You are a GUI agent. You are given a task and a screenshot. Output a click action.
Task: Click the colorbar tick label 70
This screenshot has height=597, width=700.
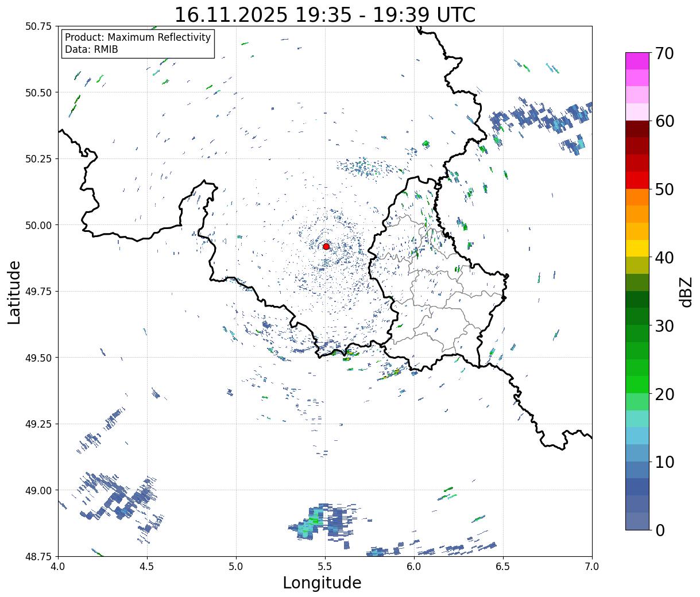click(664, 53)
